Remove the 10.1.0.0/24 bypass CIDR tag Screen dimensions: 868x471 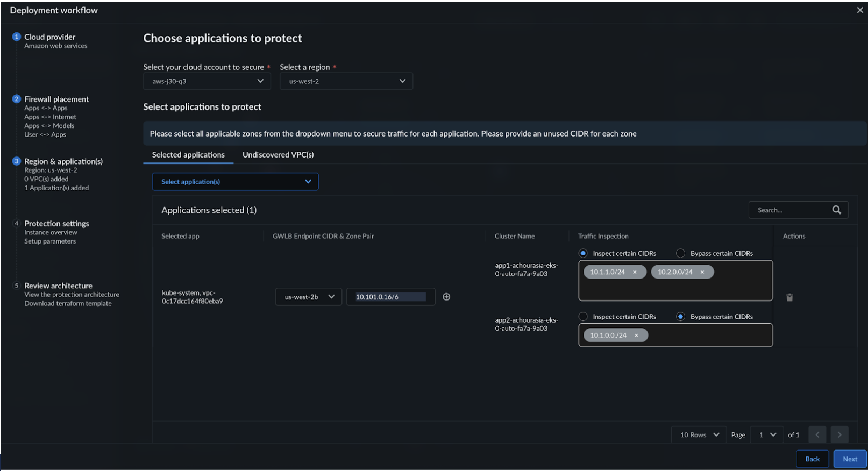click(x=636, y=336)
